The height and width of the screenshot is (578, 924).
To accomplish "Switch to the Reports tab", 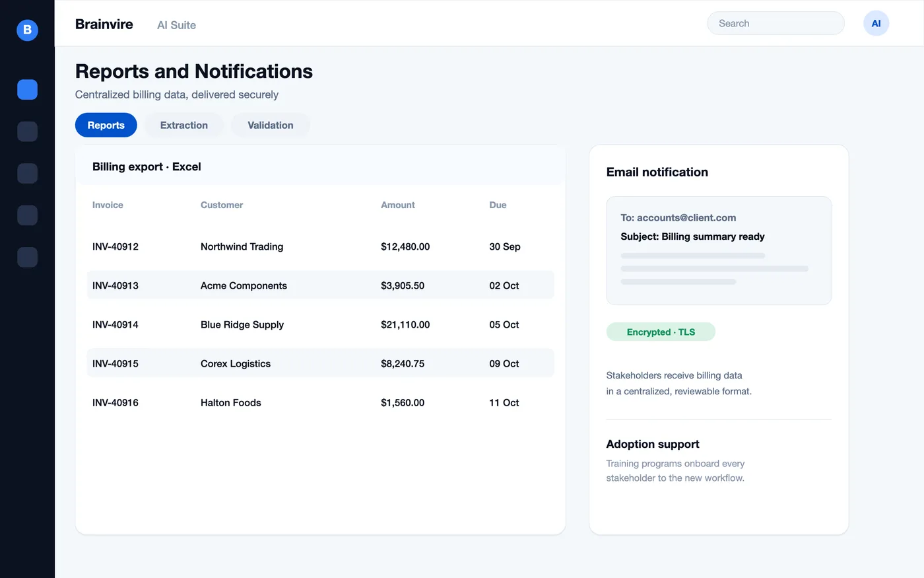I will click(106, 125).
